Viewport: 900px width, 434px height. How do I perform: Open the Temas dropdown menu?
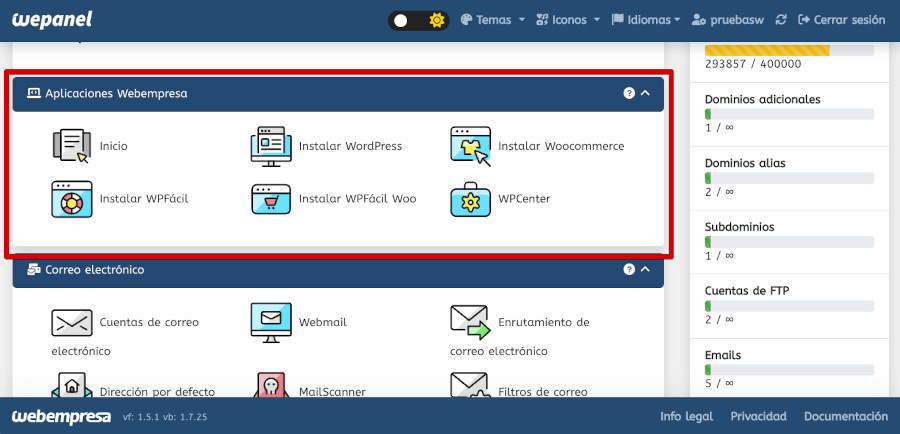pyautogui.click(x=493, y=20)
